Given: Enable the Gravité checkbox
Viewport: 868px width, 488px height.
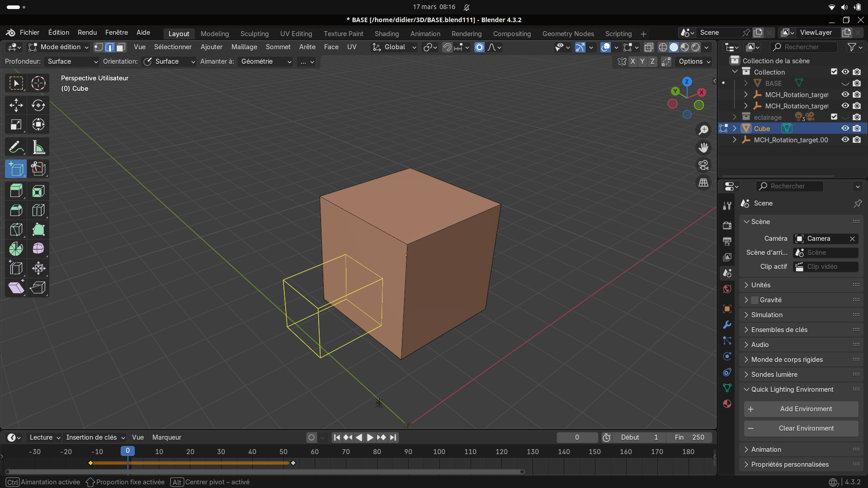Looking at the screenshot, I should [x=755, y=300].
